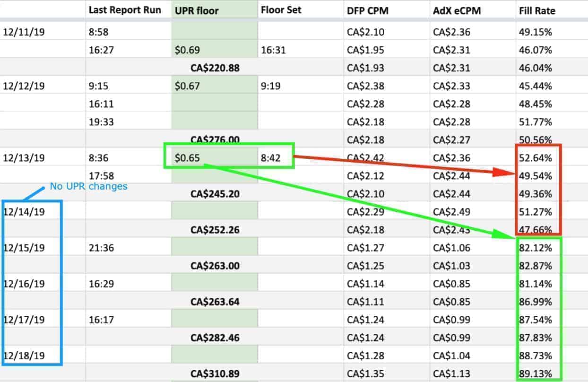This screenshot has height=382, width=588.
Task: Click the 12/11/19 date cell
Action: click(24, 32)
